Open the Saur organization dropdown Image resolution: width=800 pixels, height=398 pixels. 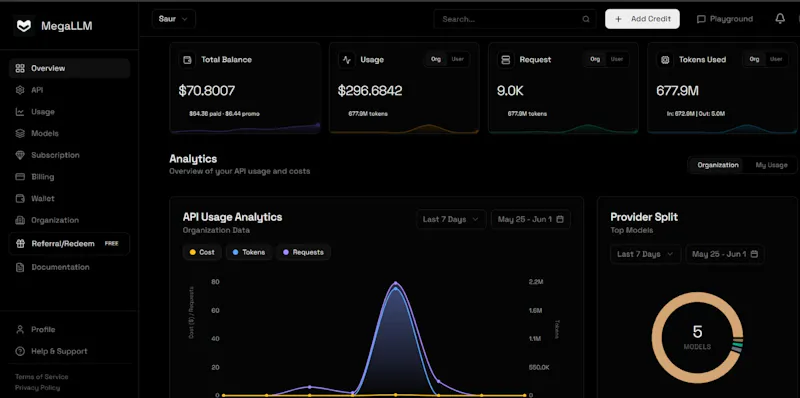pos(173,19)
